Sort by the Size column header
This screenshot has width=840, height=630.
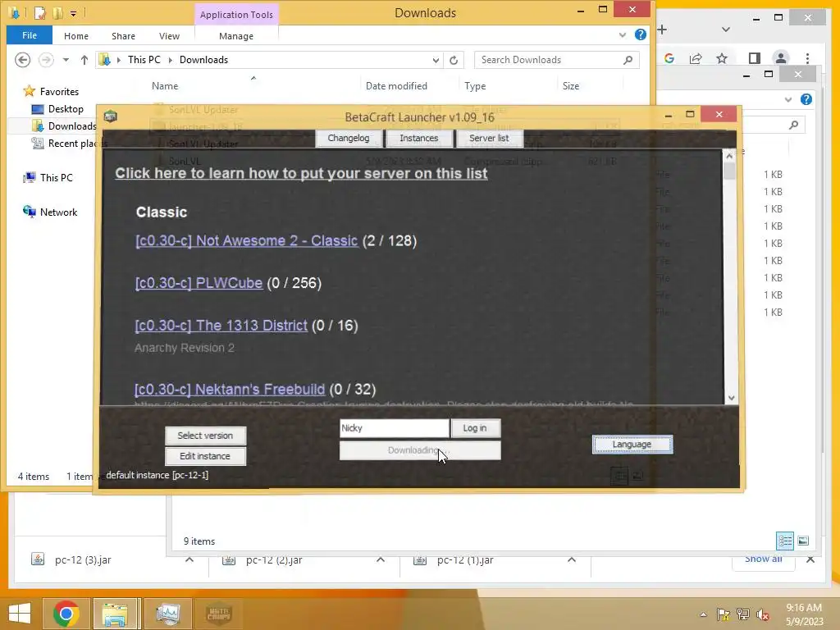(571, 85)
